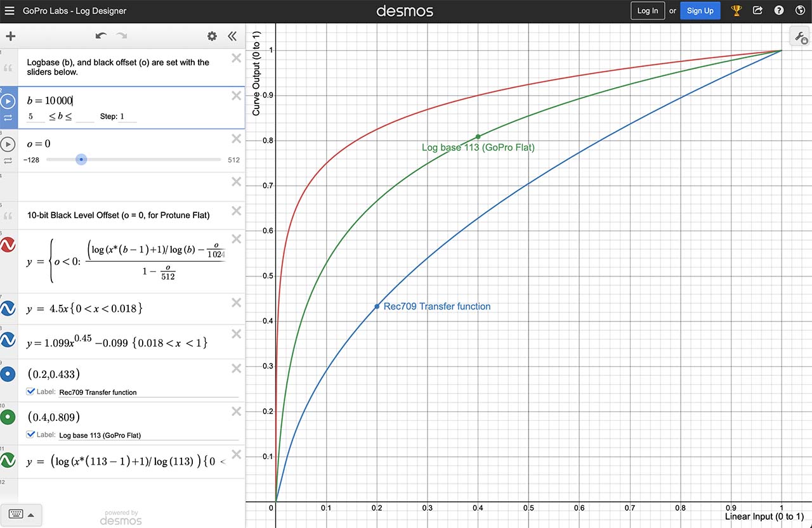Open the share graph icon in the header
This screenshot has height=528, width=812.
pos(757,10)
